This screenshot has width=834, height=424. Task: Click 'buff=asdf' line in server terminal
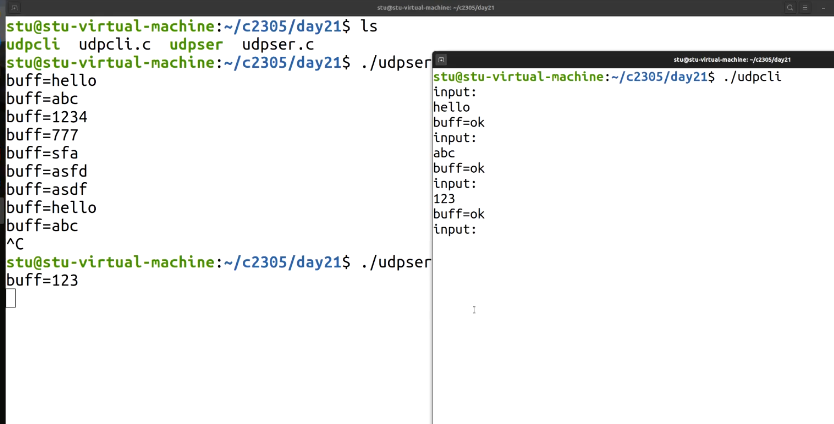click(x=47, y=189)
